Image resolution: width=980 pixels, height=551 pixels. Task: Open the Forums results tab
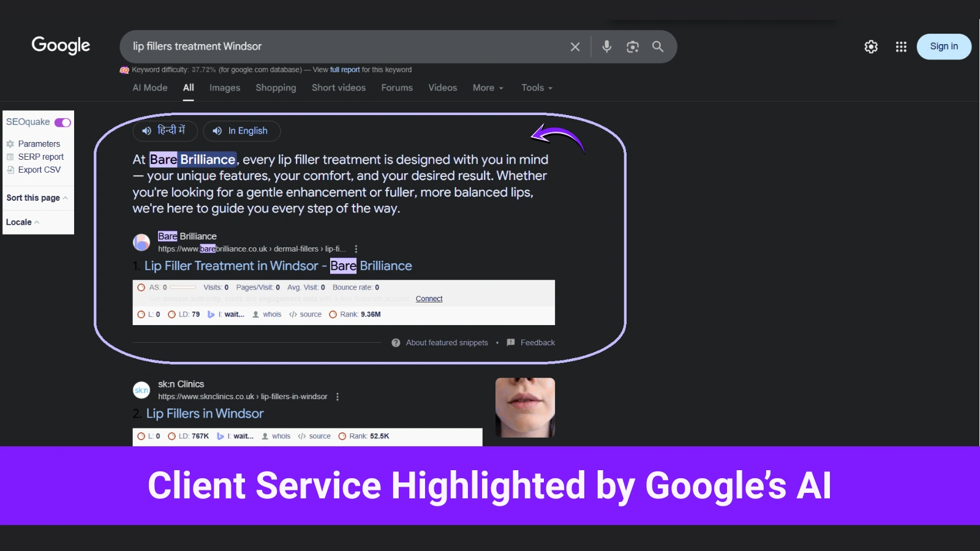(x=396, y=88)
